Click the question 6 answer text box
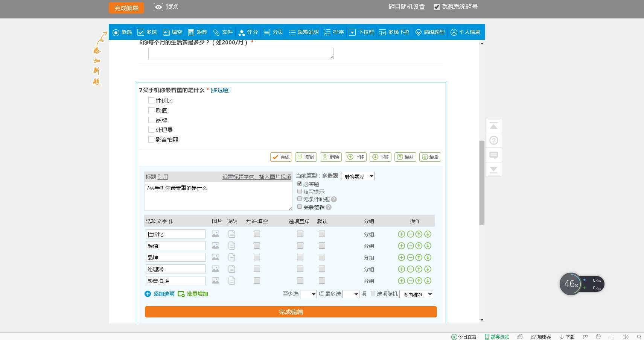Screen dimensions: 644x340 [241, 53]
